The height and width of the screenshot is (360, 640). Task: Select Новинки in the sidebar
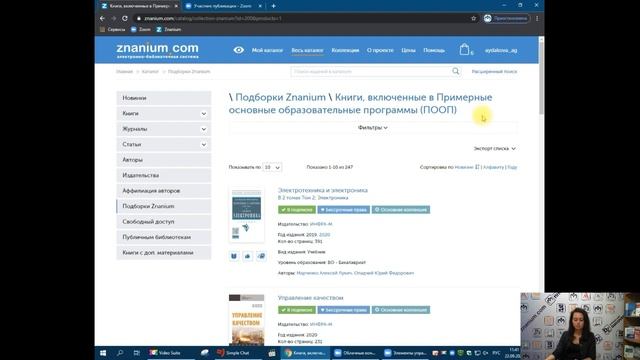[164, 98]
